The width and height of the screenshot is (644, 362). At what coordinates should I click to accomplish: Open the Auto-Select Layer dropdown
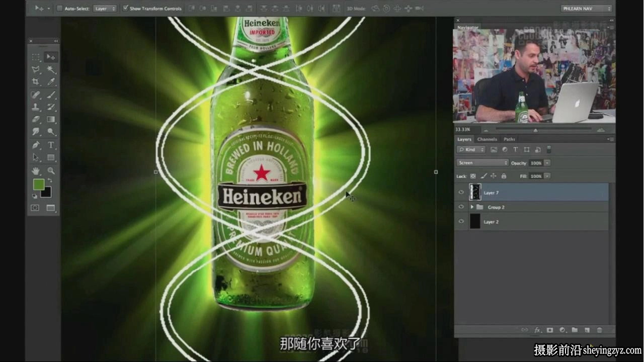pyautogui.click(x=105, y=9)
